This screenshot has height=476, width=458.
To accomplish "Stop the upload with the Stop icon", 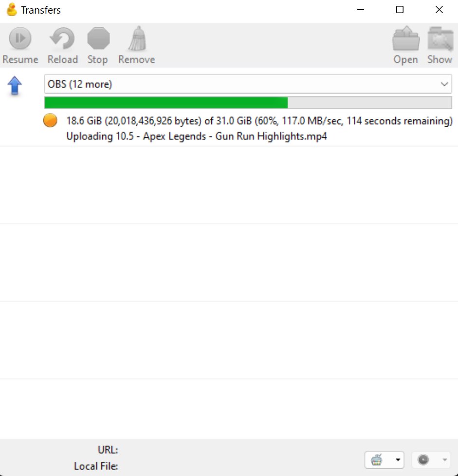I will point(98,38).
